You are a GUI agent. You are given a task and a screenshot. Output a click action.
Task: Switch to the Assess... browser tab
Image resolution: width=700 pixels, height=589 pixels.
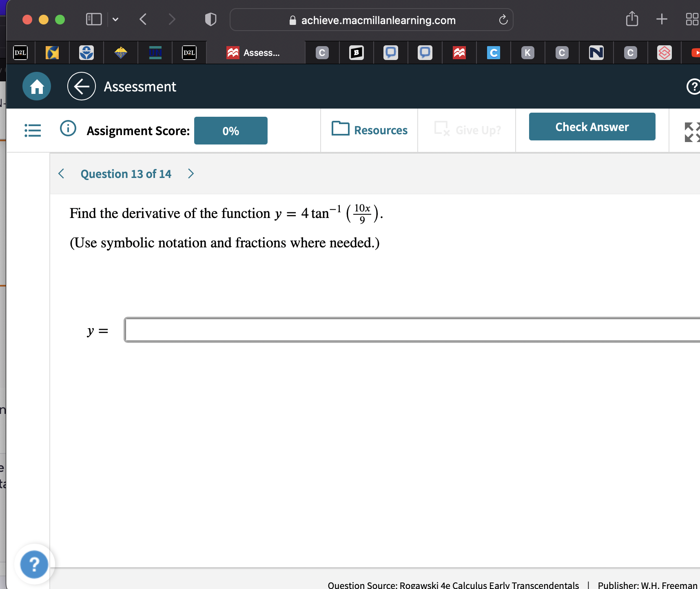point(255,52)
